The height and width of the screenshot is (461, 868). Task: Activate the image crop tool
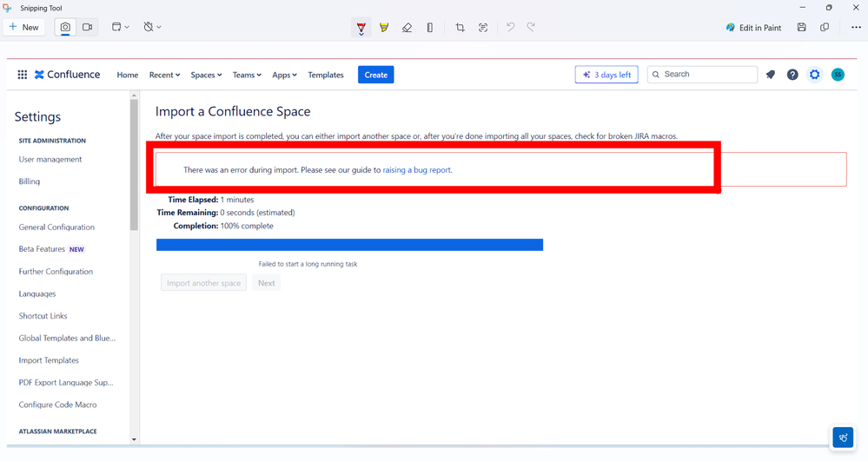460,27
